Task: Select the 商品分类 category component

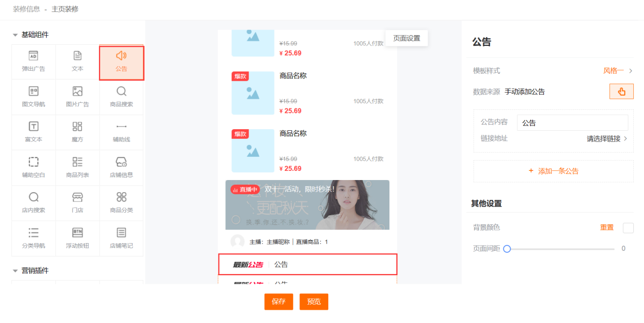Action: click(x=121, y=202)
